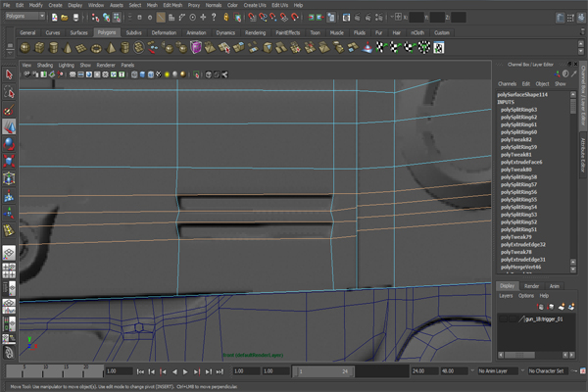Image resolution: width=588 pixels, height=392 pixels.
Task: Create a polygon cube from the shelf
Action: (39, 48)
